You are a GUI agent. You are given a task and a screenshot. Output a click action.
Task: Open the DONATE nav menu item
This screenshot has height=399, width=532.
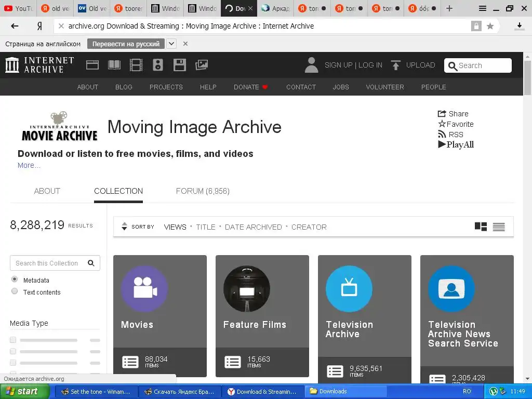pos(251,87)
